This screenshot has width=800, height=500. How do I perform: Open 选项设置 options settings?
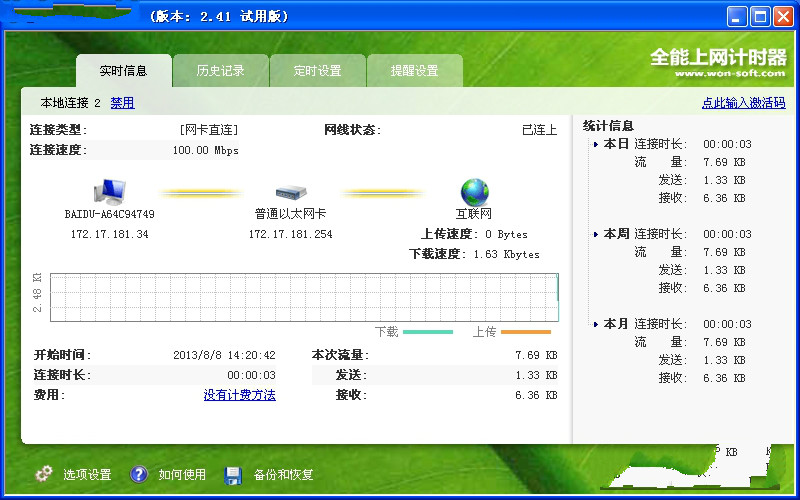click(87, 474)
